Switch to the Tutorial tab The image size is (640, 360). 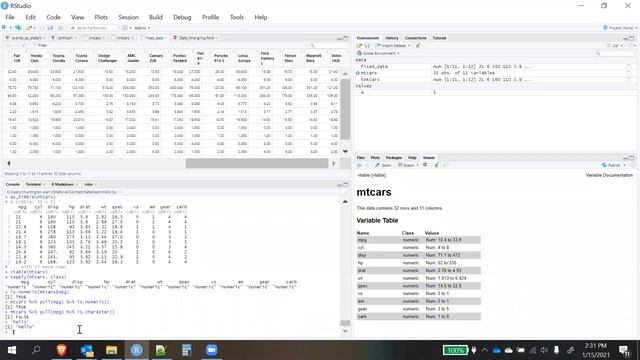[439, 38]
